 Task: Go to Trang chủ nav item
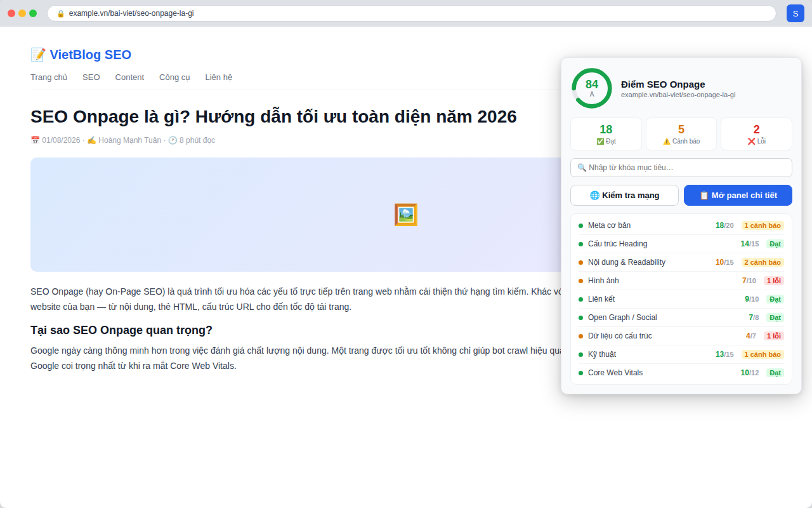[x=49, y=77]
